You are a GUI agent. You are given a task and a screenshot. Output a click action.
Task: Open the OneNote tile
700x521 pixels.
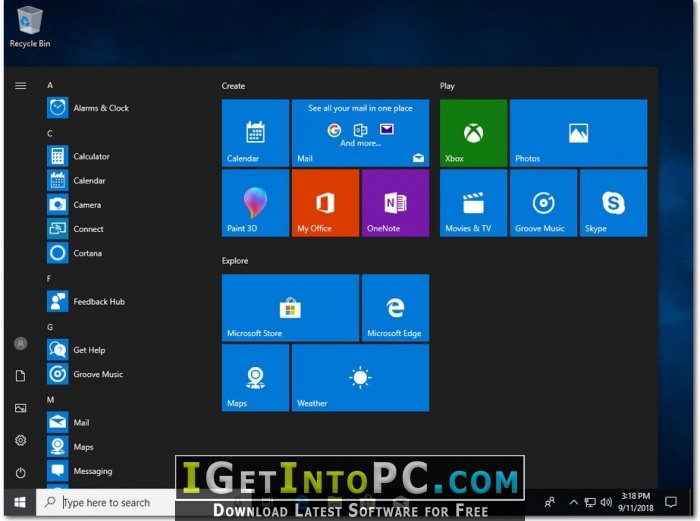click(x=396, y=203)
